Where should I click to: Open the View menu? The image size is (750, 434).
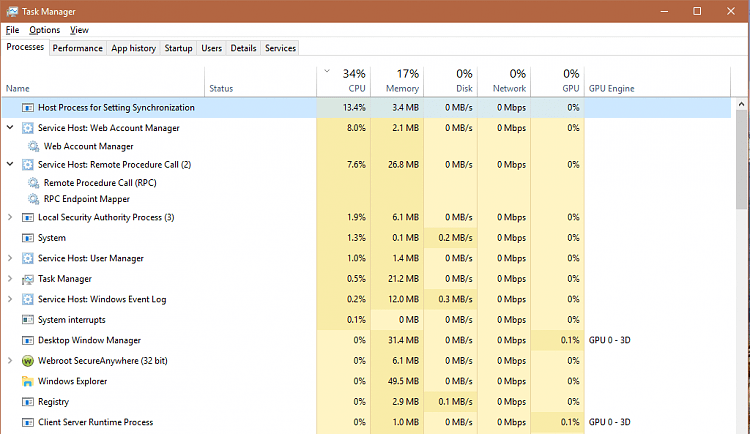coord(79,30)
